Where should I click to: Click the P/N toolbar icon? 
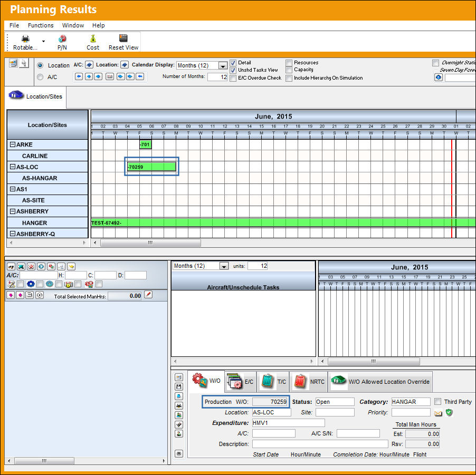(x=62, y=42)
